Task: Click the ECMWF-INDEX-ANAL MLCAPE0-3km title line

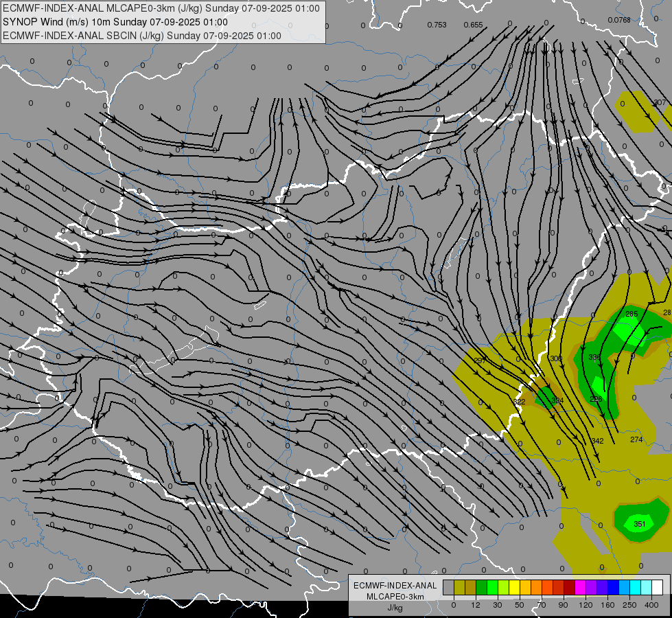Action: point(161,8)
